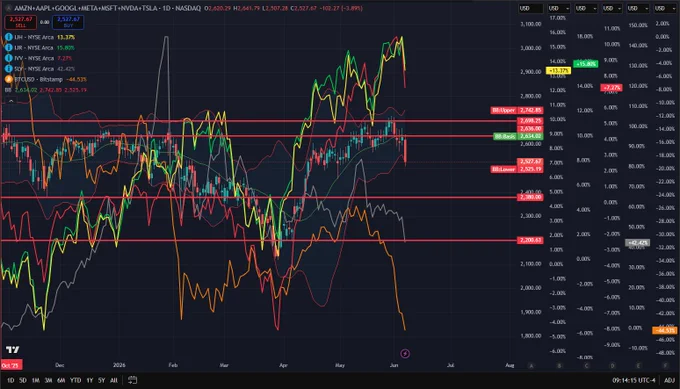Select the 5D date range
The image size is (680, 389).
tap(23, 380)
